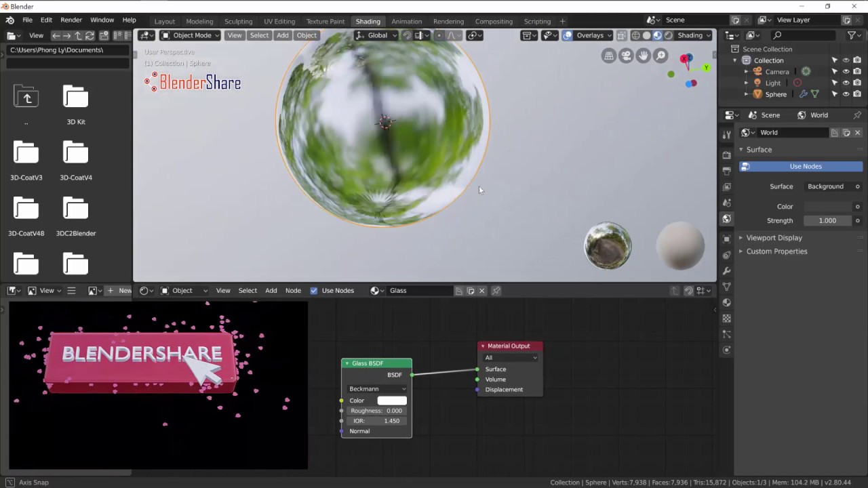The height and width of the screenshot is (488, 868).
Task: Click the Y axis on navigation gizmo
Action: pos(706,68)
